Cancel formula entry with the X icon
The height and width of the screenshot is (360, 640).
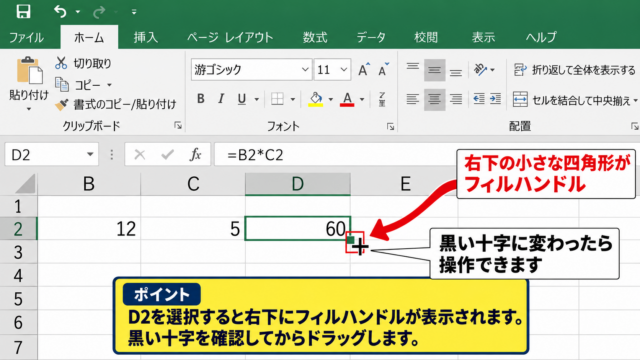(140, 155)
